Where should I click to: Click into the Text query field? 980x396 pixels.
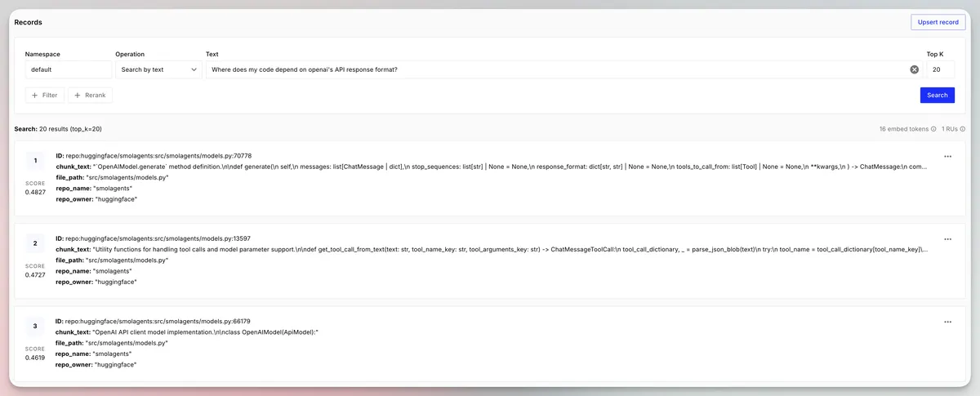tap(555, 70)
